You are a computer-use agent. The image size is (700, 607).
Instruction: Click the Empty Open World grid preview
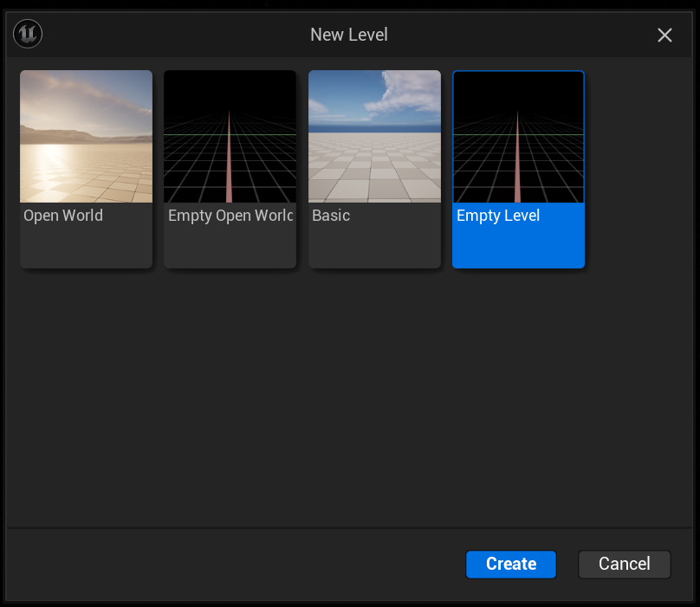click(230, 136)
